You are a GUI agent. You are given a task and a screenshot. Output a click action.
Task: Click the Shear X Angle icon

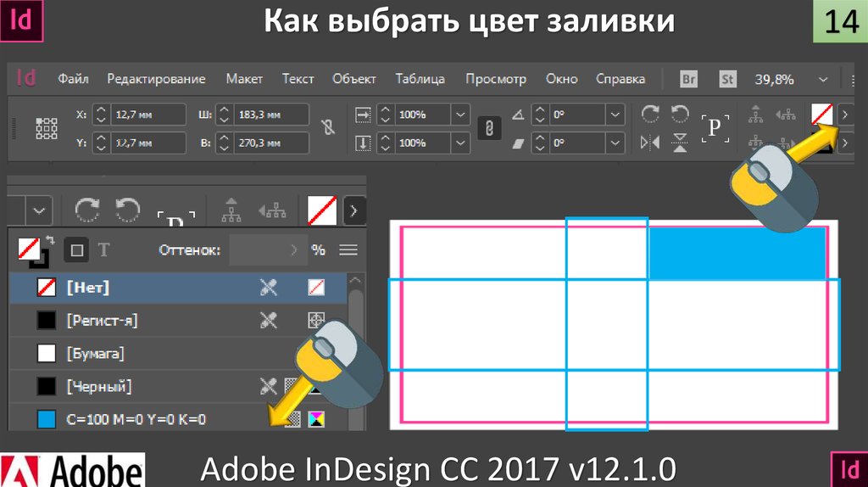point(518,143)
